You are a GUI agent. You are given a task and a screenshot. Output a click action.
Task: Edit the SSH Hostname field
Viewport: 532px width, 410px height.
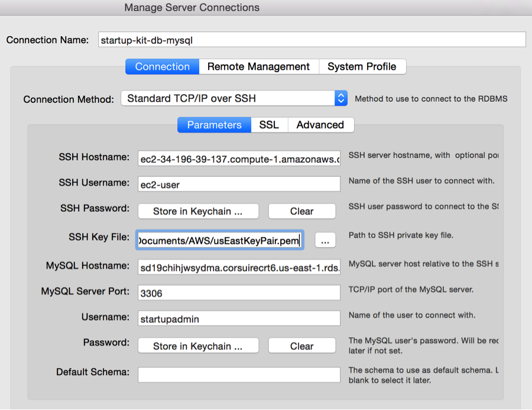239,158
